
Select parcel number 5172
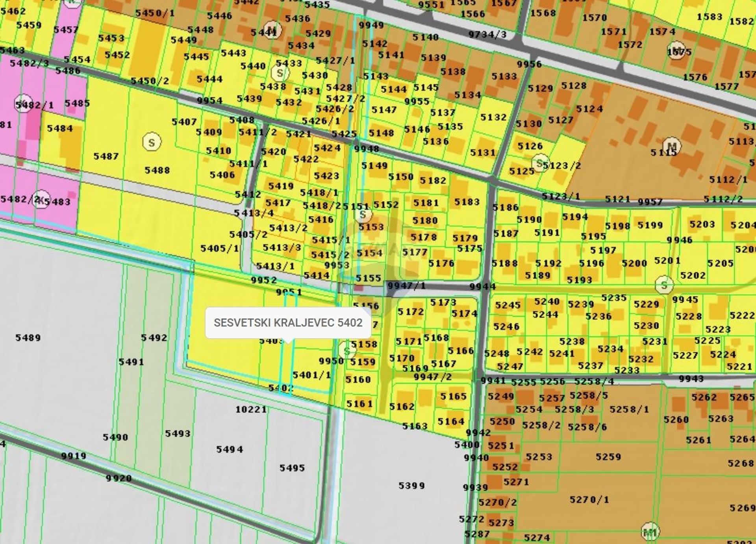point(411,312)
